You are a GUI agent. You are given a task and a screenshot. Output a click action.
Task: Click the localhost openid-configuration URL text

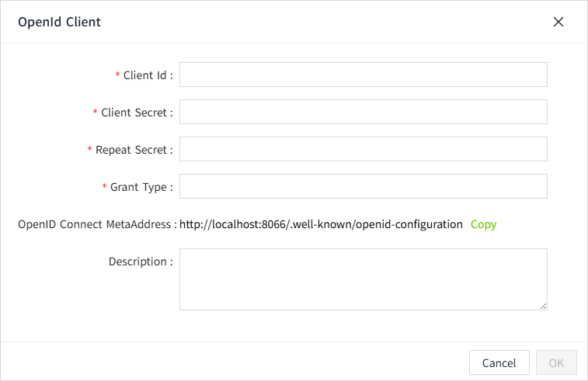(x=321, y=224)
